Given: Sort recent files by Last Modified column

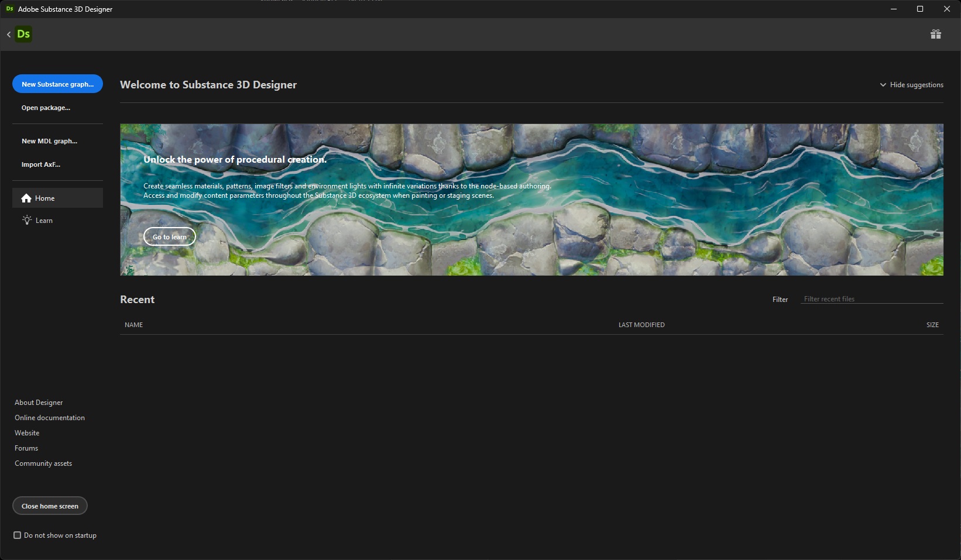Looking at the screenshot, I should point(641,325).
